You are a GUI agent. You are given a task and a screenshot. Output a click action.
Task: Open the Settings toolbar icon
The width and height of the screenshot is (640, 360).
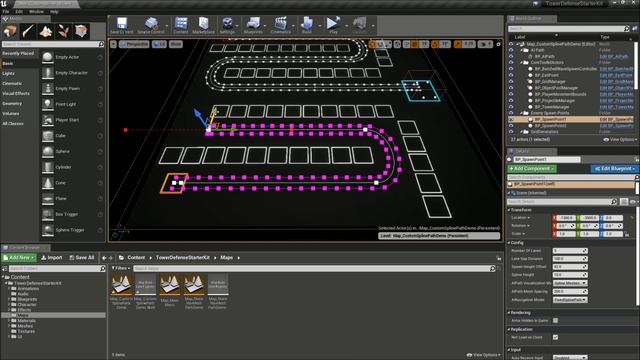(227, 25)
